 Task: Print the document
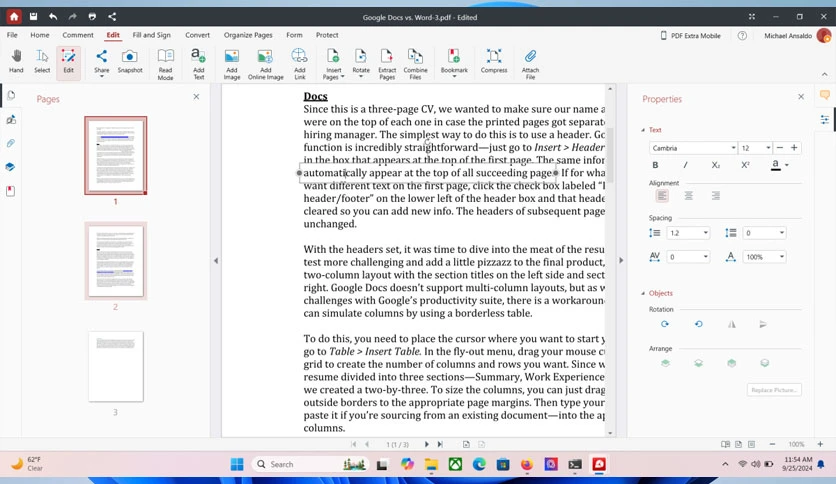point(92,17)
